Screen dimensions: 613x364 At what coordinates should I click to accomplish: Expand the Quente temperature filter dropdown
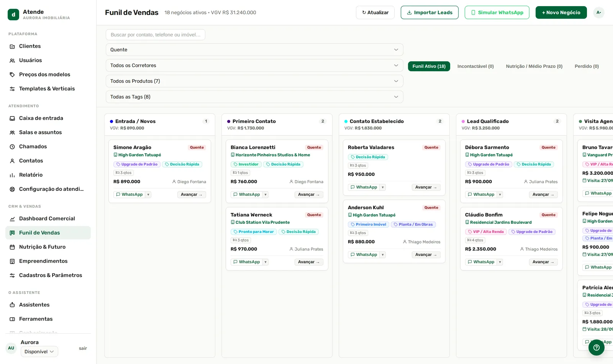[x=254, y=50]
